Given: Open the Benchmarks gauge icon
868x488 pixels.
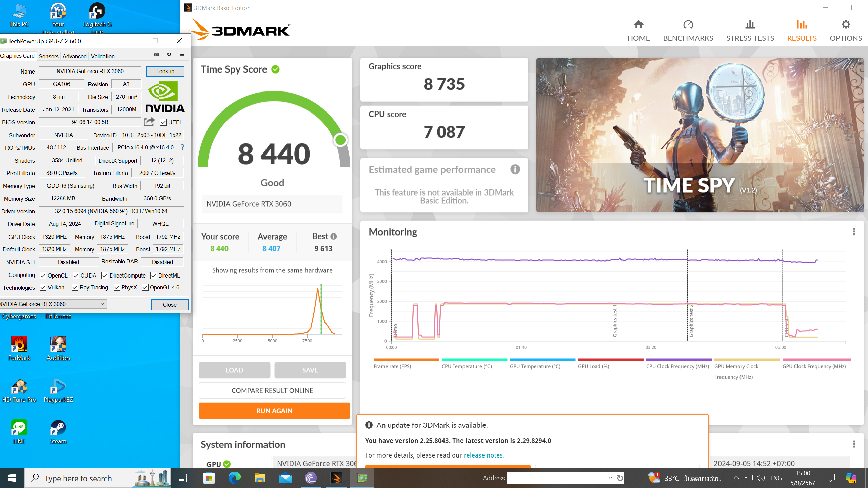Looking at the screenshot, I should [688, 25].
